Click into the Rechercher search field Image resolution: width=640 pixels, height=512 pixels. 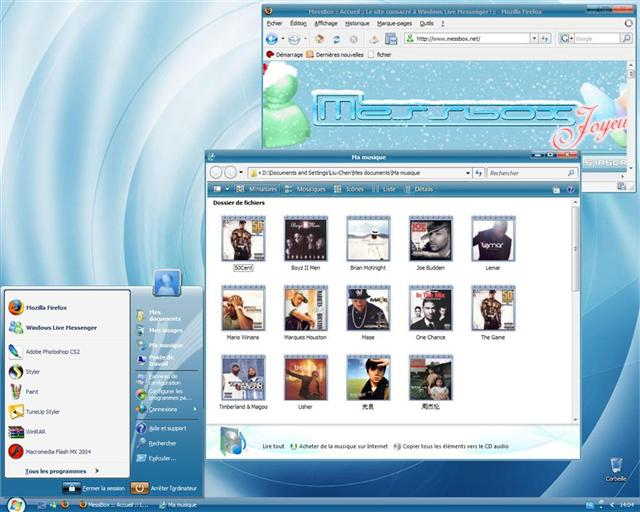(x=527, y=173)
